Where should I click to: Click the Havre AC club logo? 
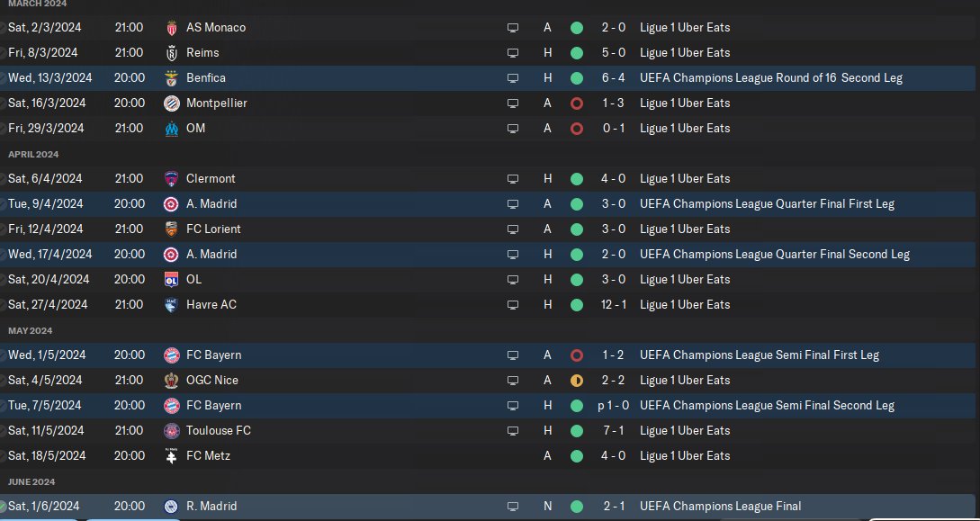172,305
